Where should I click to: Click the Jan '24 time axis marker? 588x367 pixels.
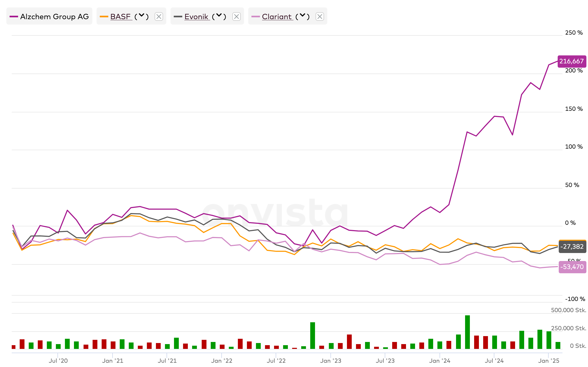pyautogui.click(x=440, y=361)
